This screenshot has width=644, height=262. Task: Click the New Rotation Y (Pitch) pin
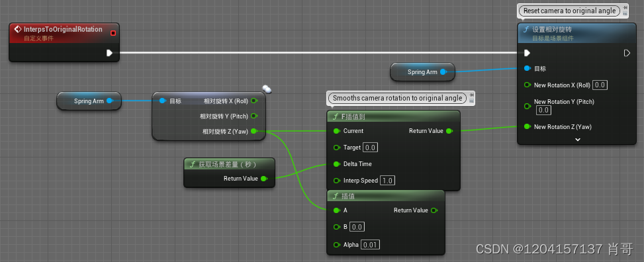(528, 106)
